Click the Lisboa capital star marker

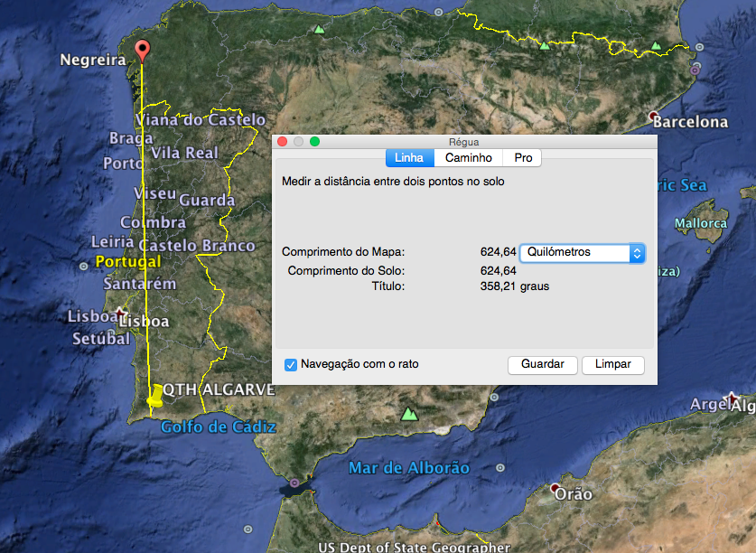pos(122,315)
